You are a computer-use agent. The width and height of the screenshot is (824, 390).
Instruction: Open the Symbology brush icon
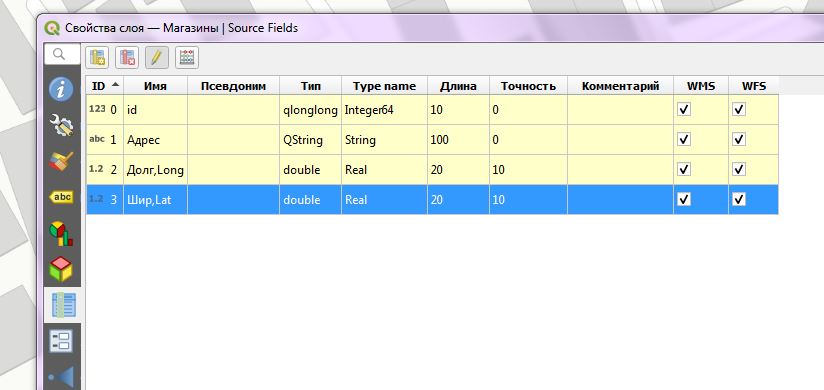[61, 161]
